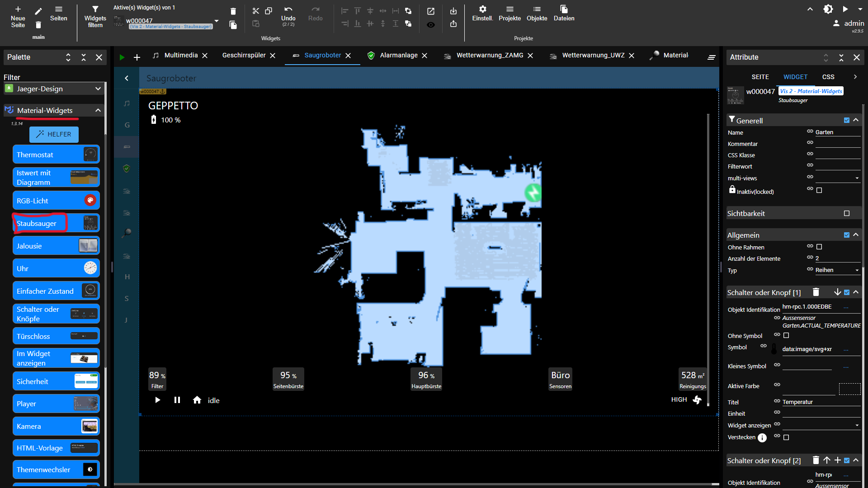Click the theme toggle icon near admin
Image resolution: width=868 pixels, height=488 pixels.
pyautogui.click(x=828, y=9)
